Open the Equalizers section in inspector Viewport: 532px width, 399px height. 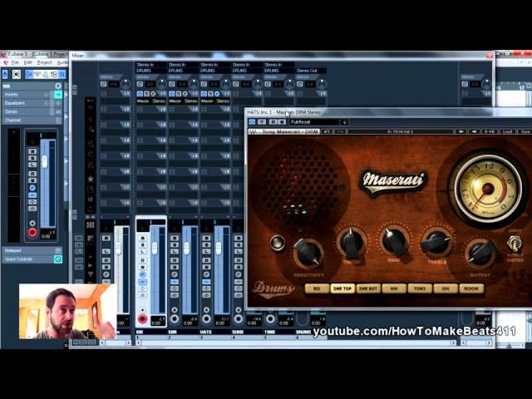point(27,103)
